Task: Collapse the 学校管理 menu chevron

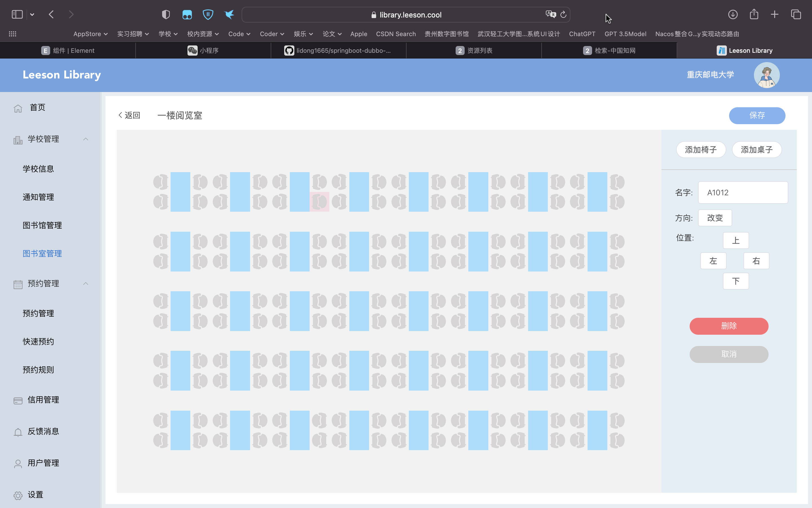Action: pyautogui.click(x=85, y=139)
